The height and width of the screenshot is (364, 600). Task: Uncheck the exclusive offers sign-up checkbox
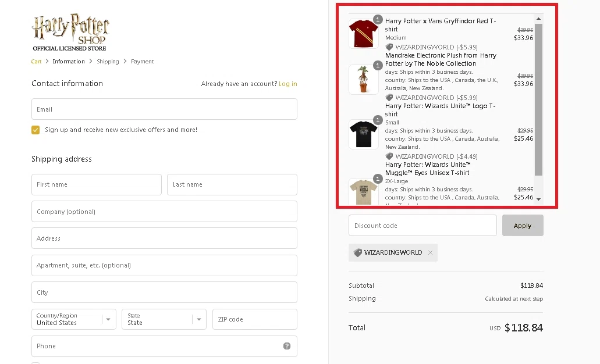click(x=35, y=130)
